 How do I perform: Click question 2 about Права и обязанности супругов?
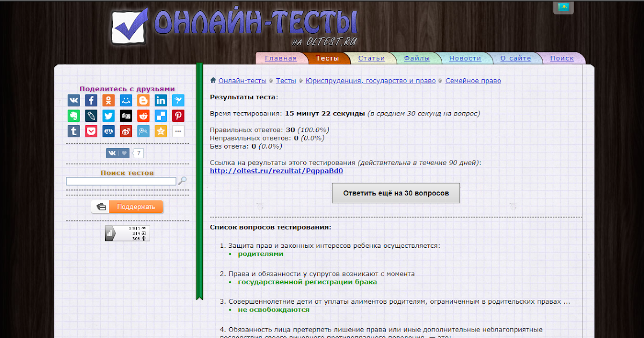321,274
